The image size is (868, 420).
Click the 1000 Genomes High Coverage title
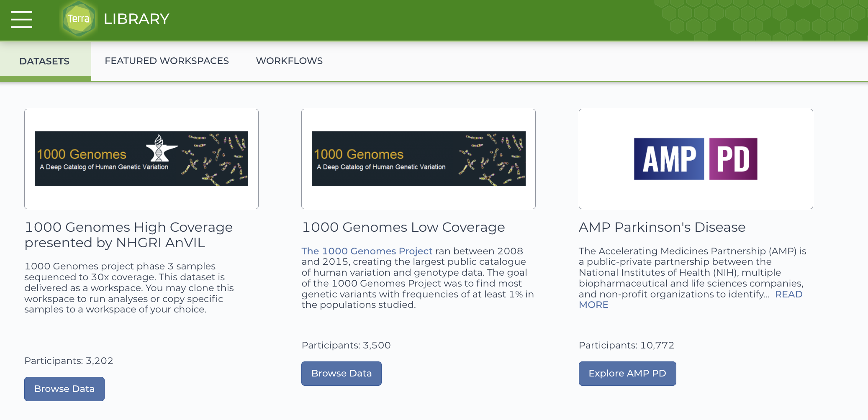128,235
